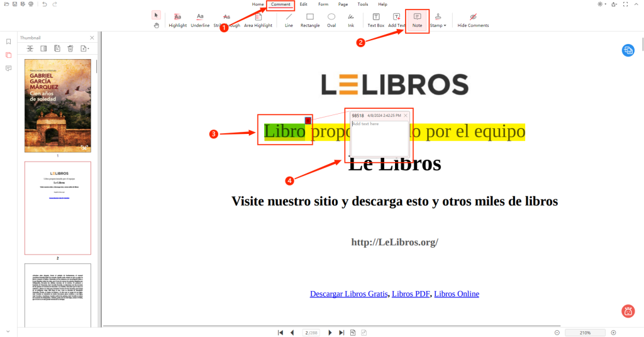Open the Thumbnail sidebar panel icon
This screenshot has width=644, height=337.
pyautogui.click(x=8, y=55)
